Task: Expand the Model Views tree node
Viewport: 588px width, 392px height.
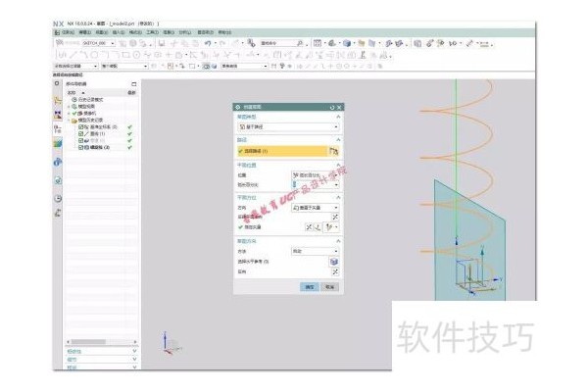Action: pyautogui.click(x=69, y=107)
